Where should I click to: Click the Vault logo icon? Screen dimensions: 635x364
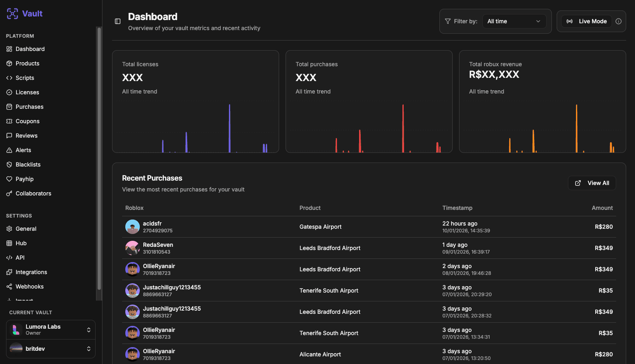pos(12,14)
